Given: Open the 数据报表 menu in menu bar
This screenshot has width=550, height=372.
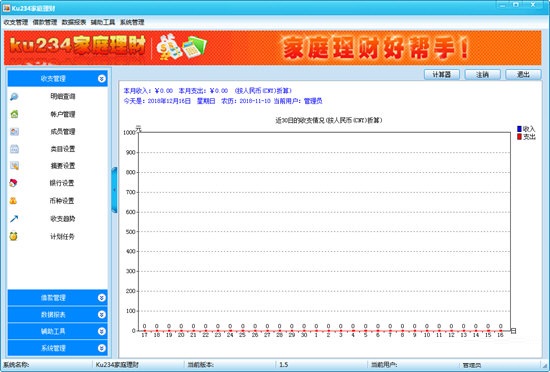Looking at the screenshot, I should tap(74, 22).
